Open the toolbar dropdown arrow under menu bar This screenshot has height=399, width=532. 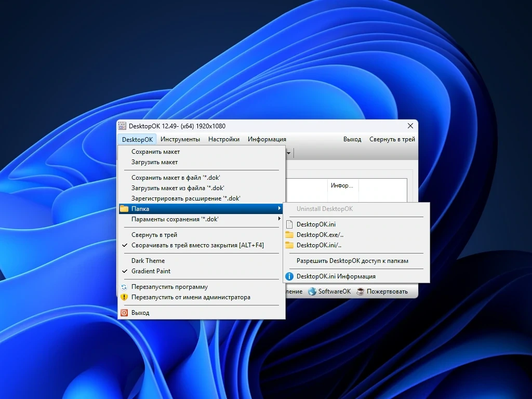(x=288, y=153)
